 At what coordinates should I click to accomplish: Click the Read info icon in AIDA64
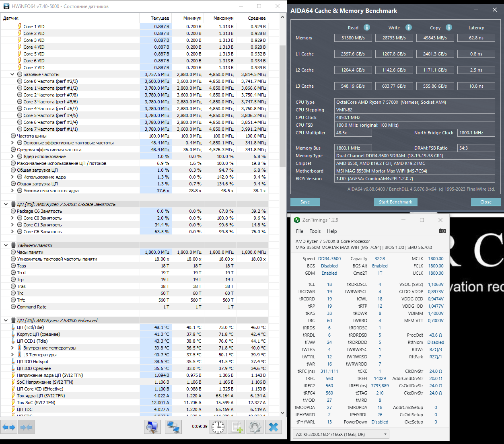[367, 27]
